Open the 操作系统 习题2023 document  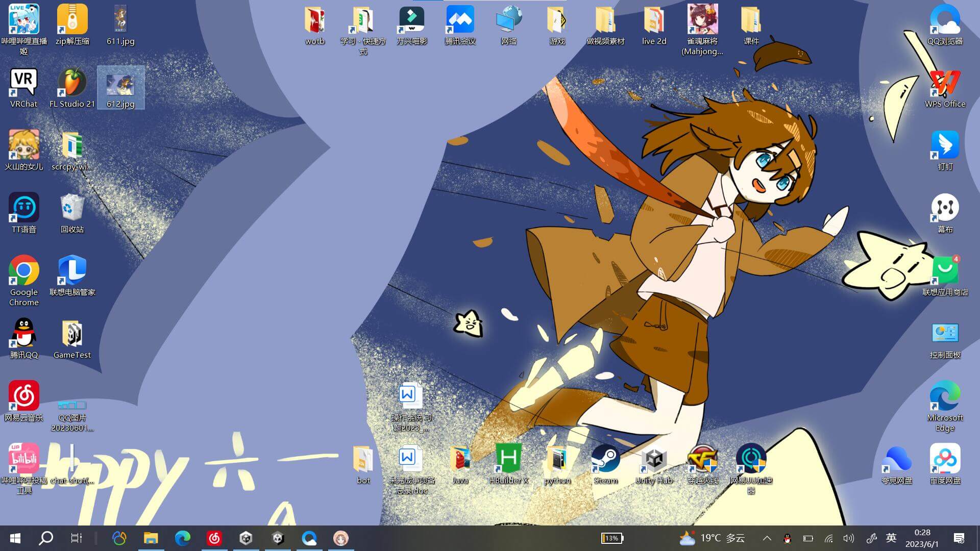[x=411, y=406]
